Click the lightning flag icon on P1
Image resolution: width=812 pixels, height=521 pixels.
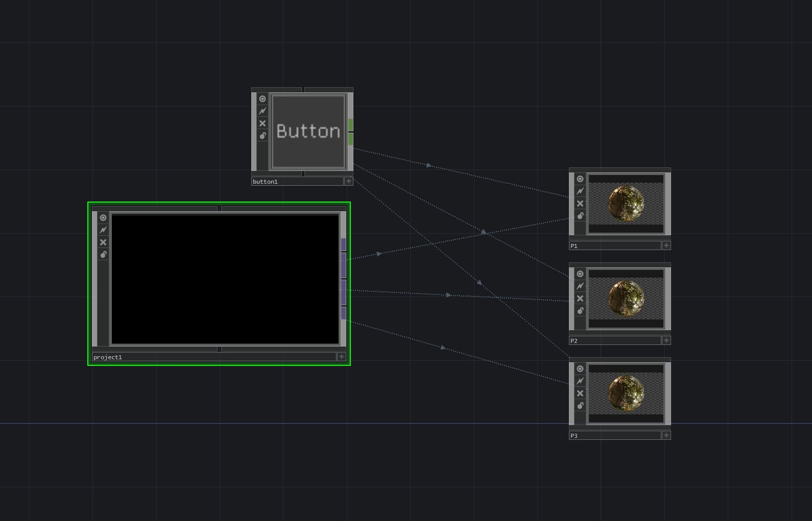tap(580, 191)
